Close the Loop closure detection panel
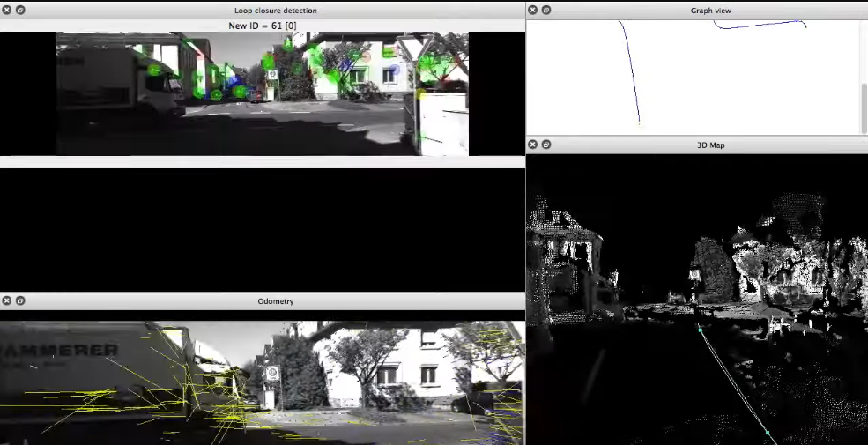Image resolution: width=868 pixels, height=445 pixels. [x=7, y=11]
